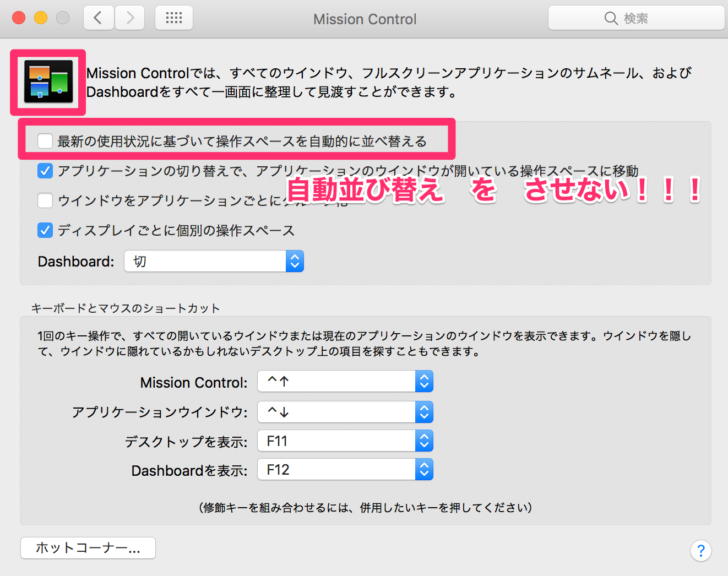The height and width of the screenshot is (576, 728).
Task: Click the Dashboard: label
Action: coord(76,262)
